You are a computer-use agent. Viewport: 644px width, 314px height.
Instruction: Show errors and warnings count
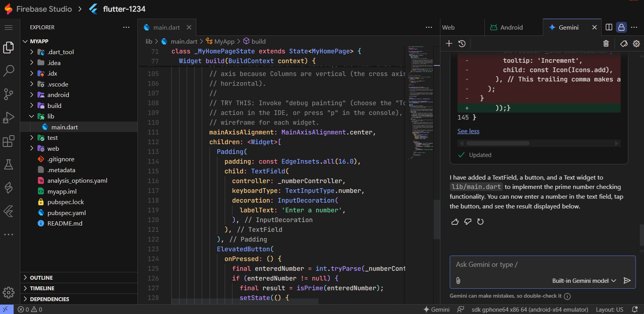point(30,309)
